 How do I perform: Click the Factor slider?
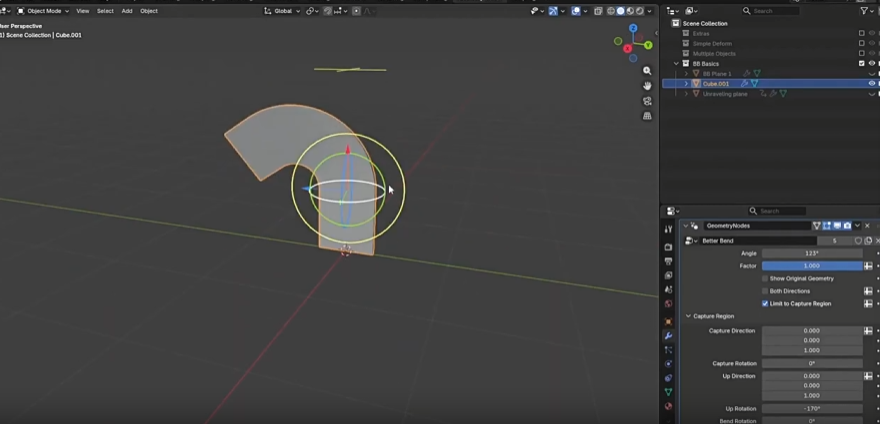click(x=811, y=266)
